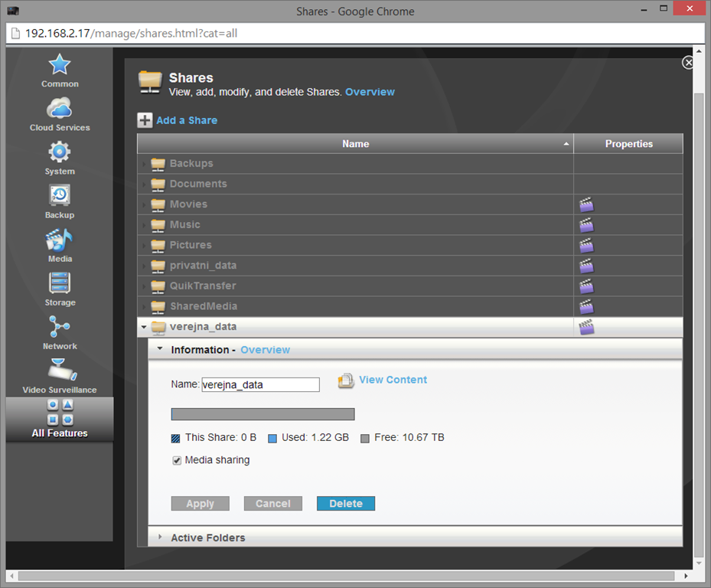Uncheck the Media sharing checkbox
This screenshot has height=588, width=711.
[177, 460]
